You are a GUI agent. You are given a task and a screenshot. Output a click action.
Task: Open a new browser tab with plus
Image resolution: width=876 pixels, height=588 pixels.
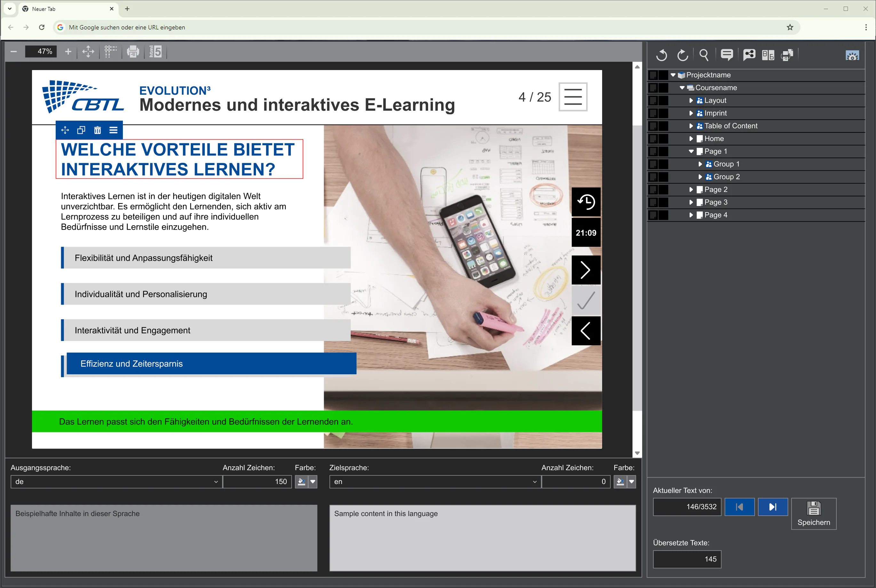(127, 9)
